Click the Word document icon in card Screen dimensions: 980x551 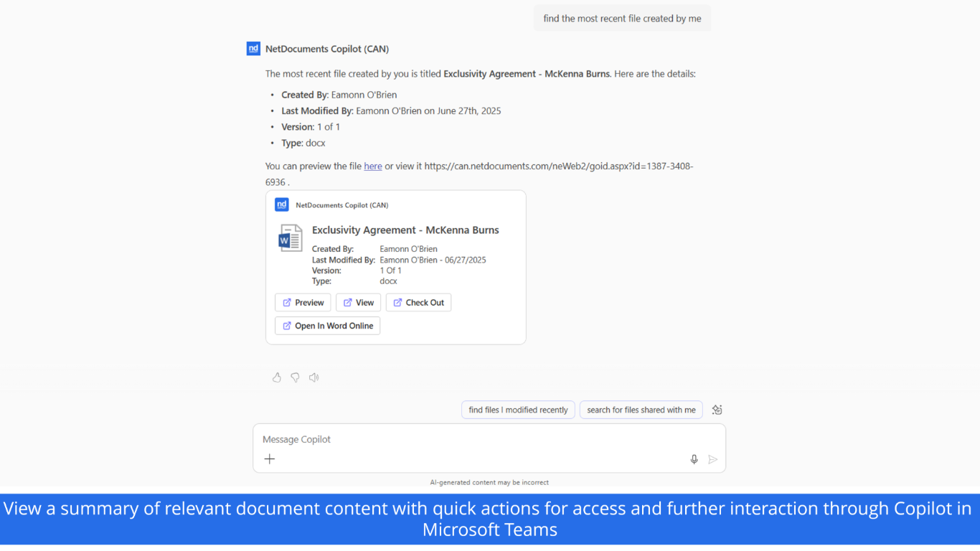291,238
